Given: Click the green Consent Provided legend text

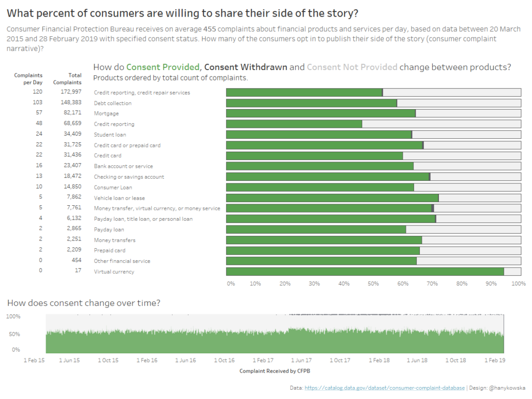Looking at the screenshot, I should coord(163,67).
